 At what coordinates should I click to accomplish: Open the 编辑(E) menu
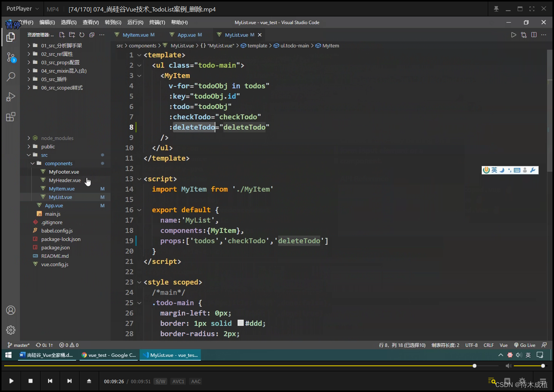click(x=47, y=23)
